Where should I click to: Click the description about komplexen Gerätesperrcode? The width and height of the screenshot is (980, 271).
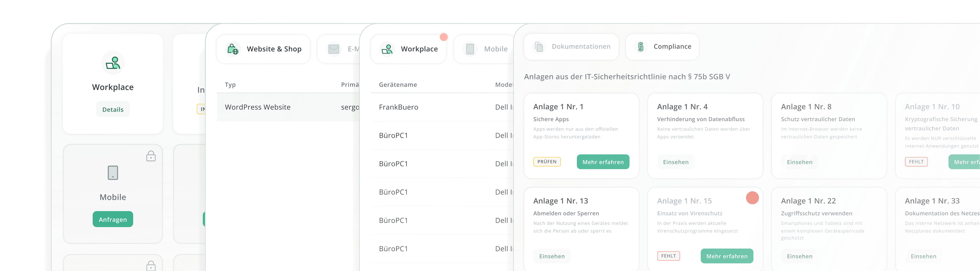click(822, 231)
